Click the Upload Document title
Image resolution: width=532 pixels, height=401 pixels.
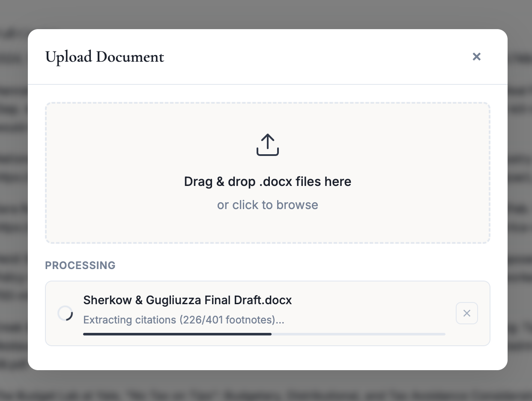(x=105, y=57)
